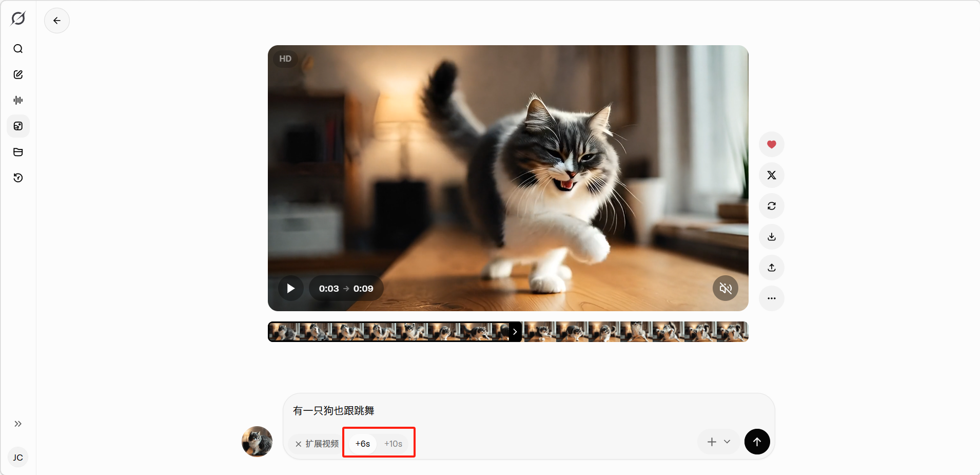Start a new chat via compose icon

[18, 74]
